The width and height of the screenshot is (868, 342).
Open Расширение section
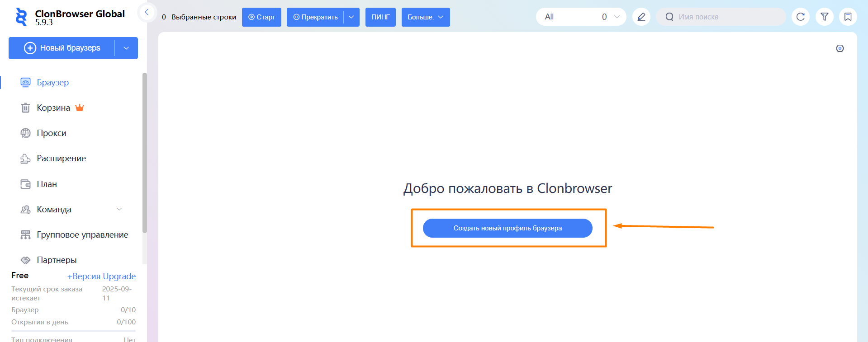click(x=62, y=158)
